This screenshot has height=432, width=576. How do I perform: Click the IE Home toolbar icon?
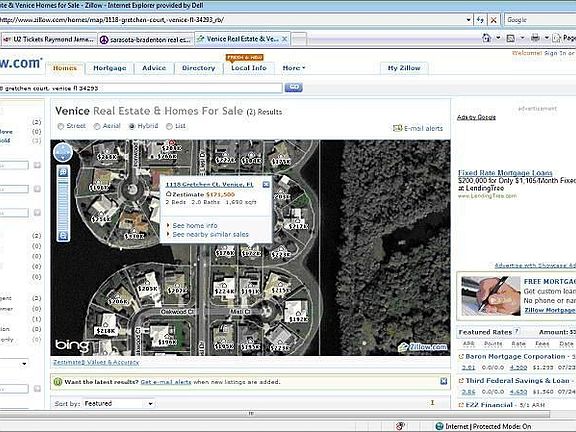[487, 38]
